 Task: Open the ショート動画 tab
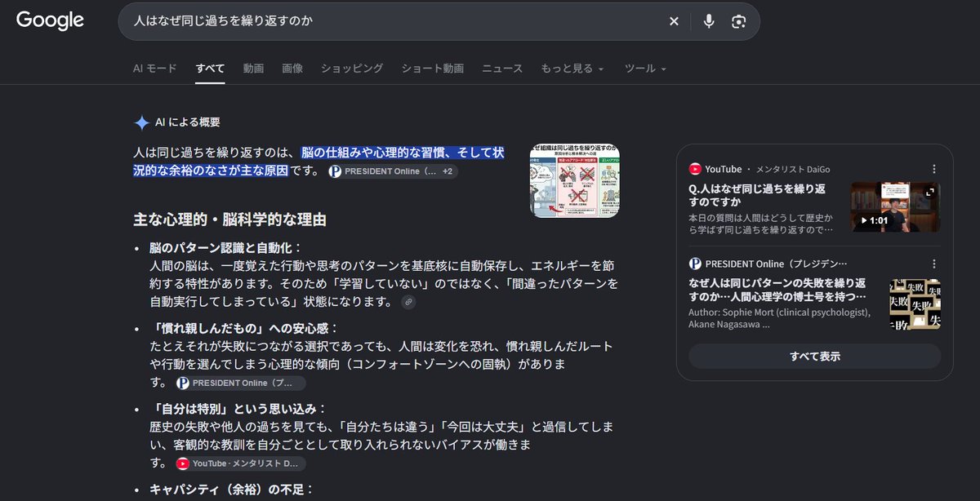pos(432,69)
